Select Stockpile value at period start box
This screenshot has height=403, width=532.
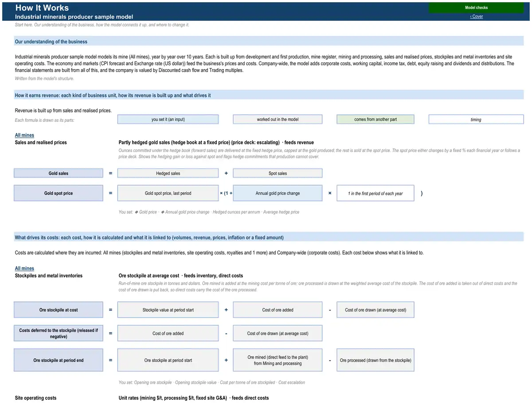(x=168, y=310)
